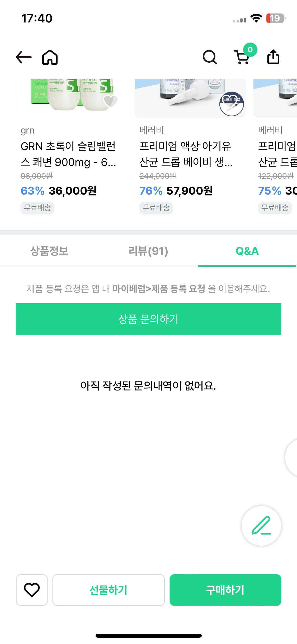The width and height of the screenshot is (297, 644).
Task: Toggle wishlist heart in bottom bar
Action: [x=32, y=590]
